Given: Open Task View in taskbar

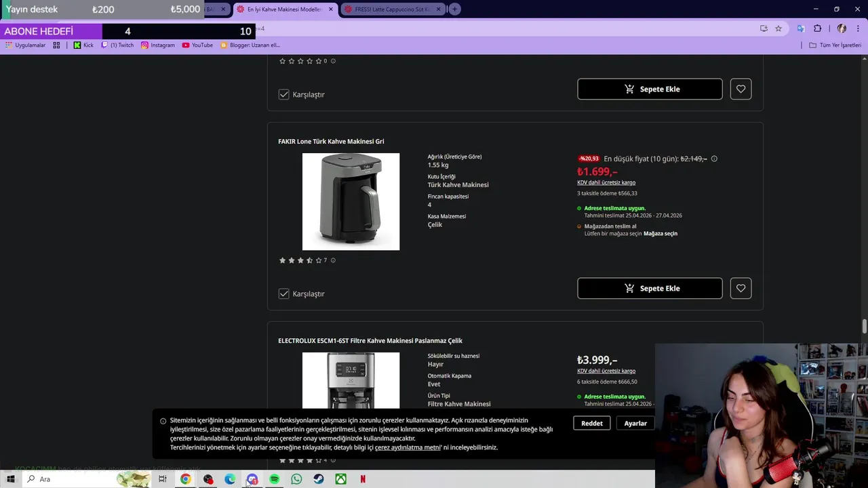Looking at the screenshot, I should tap(163, 479).
